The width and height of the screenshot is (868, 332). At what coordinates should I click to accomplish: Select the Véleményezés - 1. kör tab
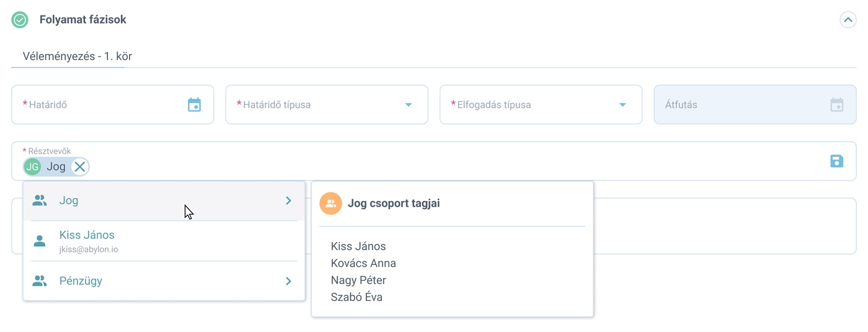pyautogui.click(x=77, y=56)
